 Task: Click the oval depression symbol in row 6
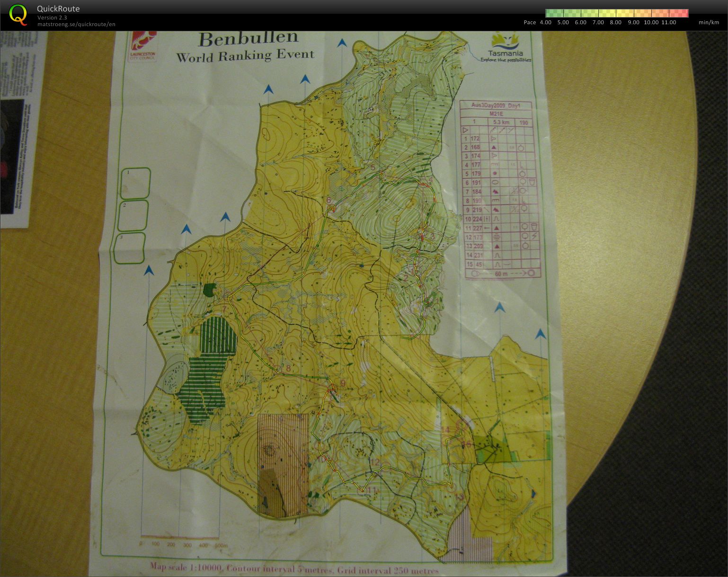point(495,182)
